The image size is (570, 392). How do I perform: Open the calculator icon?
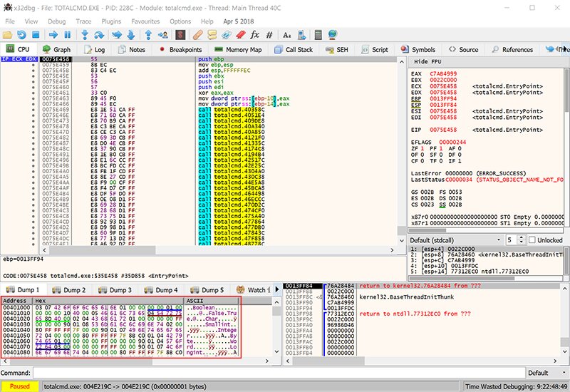point(318,35)
